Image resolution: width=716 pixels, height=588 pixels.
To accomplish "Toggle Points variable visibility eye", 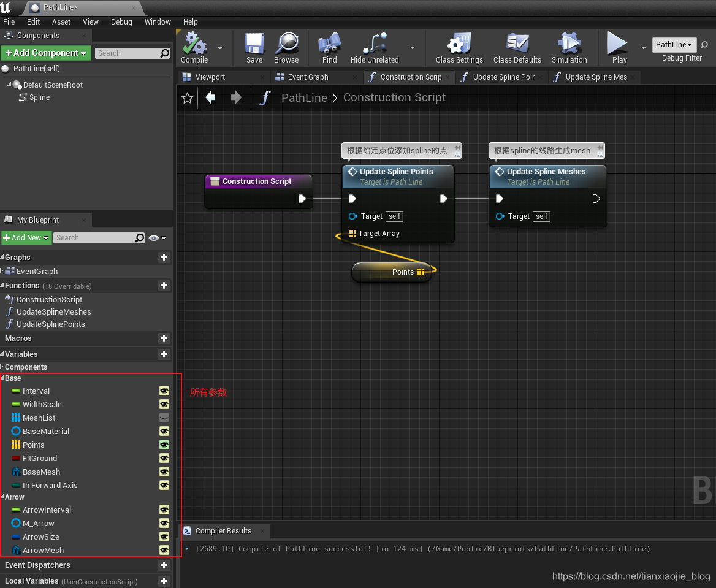I will [x=164, y=445].
